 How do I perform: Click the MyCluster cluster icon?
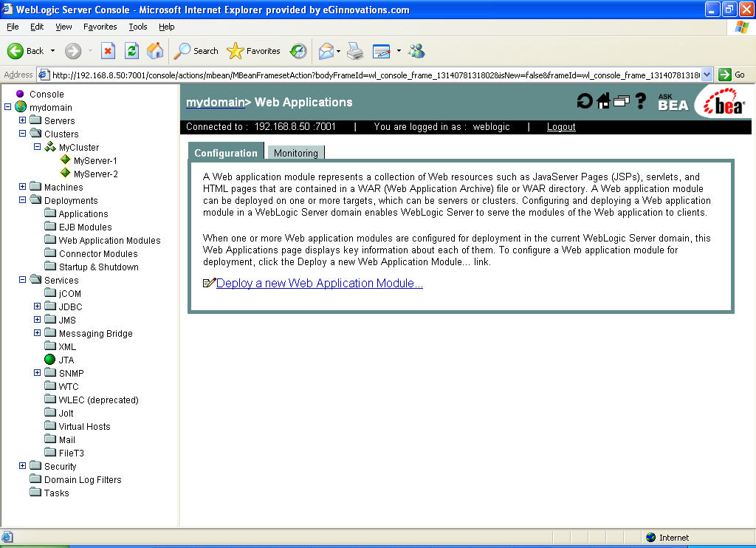click(50, 147)
